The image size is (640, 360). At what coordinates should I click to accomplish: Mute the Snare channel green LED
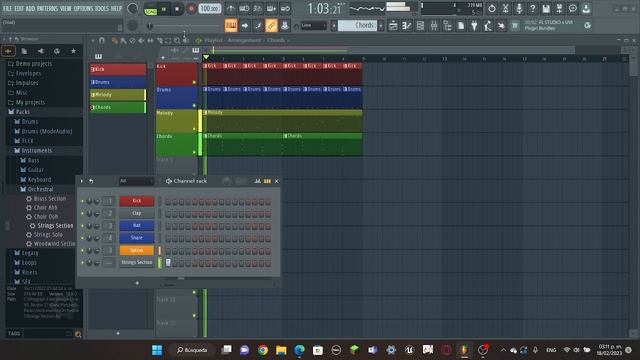point(82,238)
